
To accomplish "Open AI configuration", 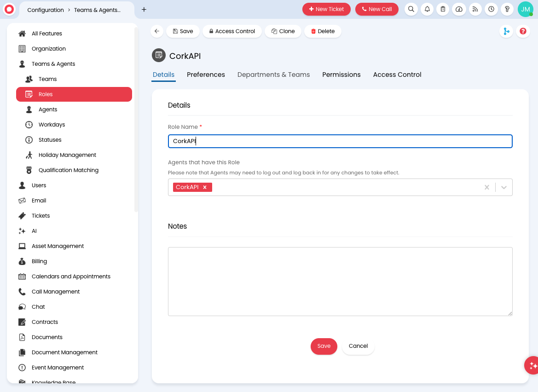I will tap(74, 231).
